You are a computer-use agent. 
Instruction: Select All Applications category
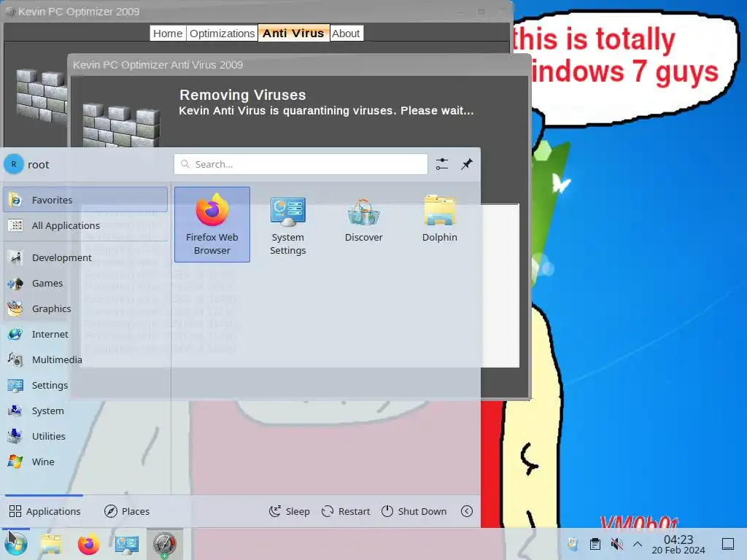click(85, 225)
